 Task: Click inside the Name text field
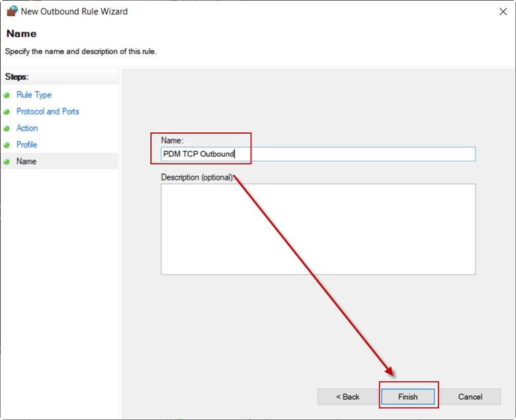[318, 154]
